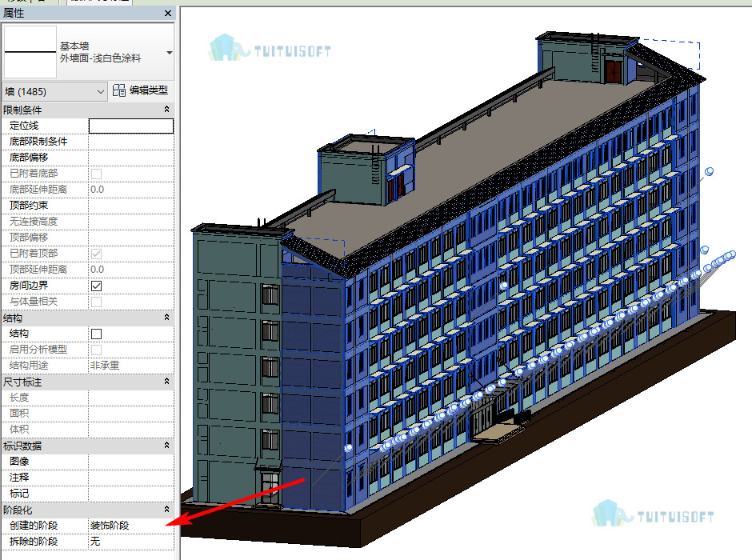Click the wall type preview thumbnail

coord(30,52)
